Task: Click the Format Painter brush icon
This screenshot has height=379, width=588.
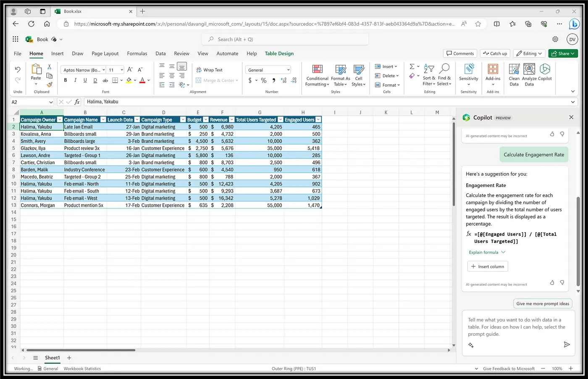Action: point(50,84)
